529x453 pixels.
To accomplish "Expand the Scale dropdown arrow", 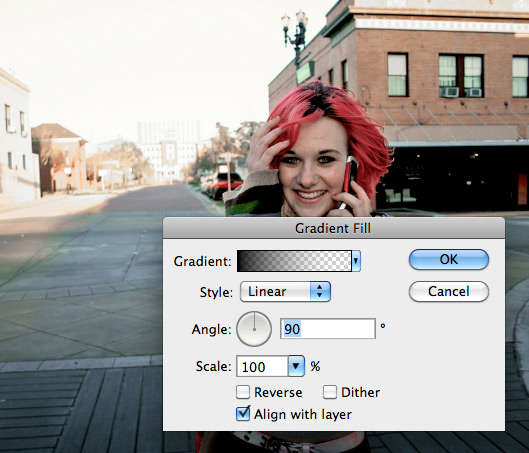I will tap(296, 366).
